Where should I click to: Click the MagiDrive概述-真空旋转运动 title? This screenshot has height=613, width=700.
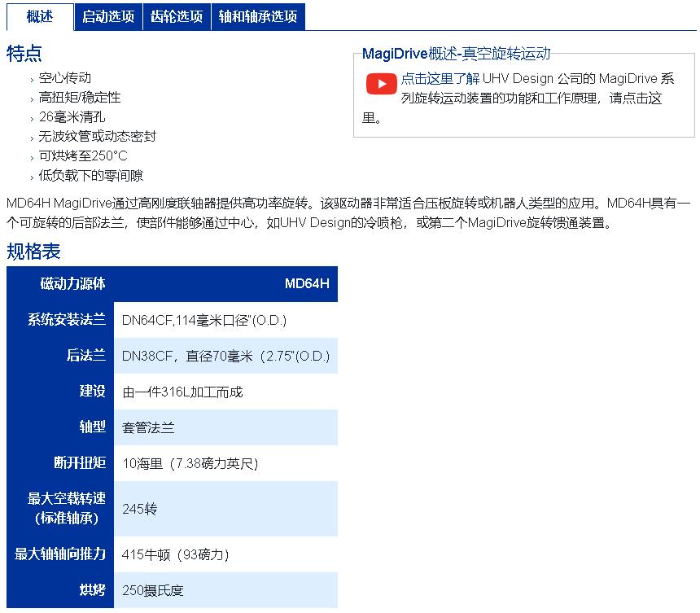tap(457, 54)
